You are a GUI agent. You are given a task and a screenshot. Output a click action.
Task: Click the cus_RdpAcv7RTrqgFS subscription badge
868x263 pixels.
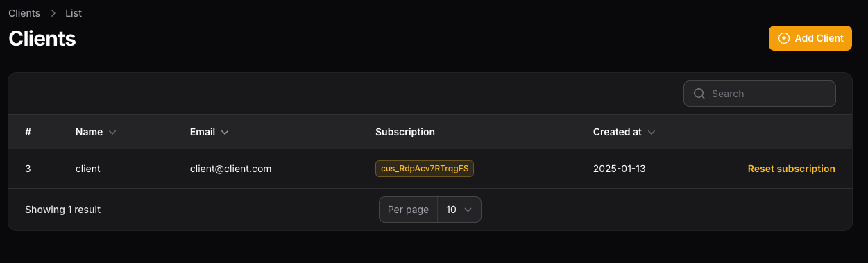[x=425, y=169]
